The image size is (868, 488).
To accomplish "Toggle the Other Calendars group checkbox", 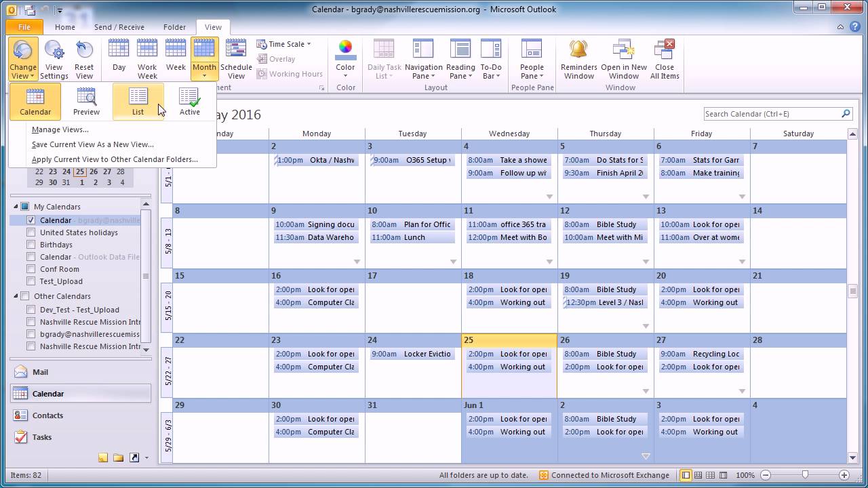I will [25, 296].
